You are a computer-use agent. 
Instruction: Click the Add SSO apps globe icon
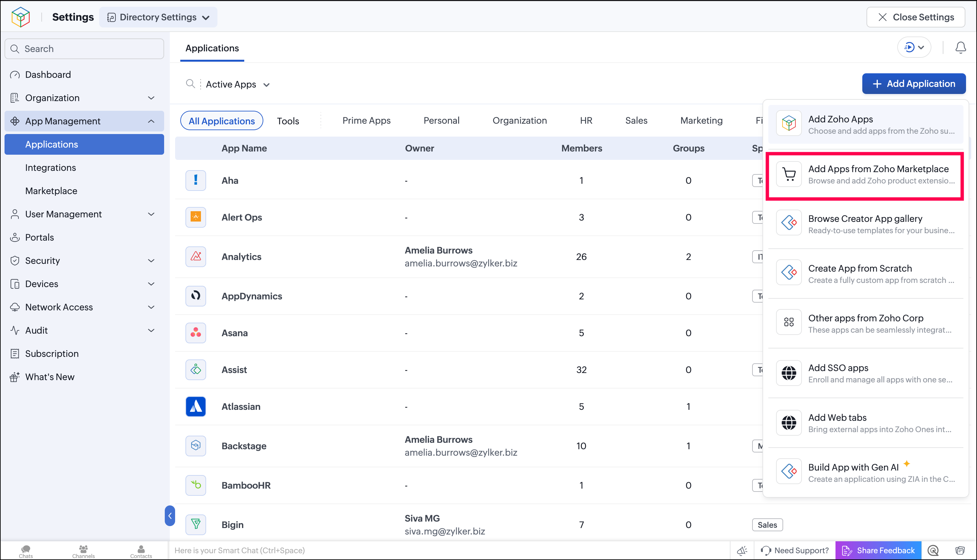pyautogui.click(x=789, y=373)
